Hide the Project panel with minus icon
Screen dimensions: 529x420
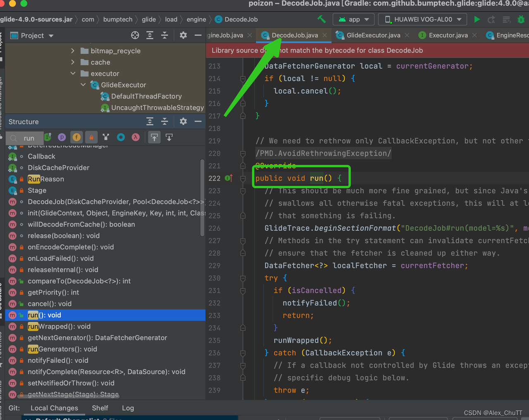pos(198,35)
